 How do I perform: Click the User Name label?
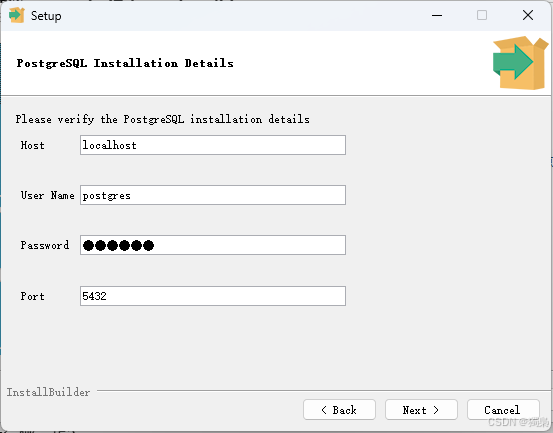47,195
